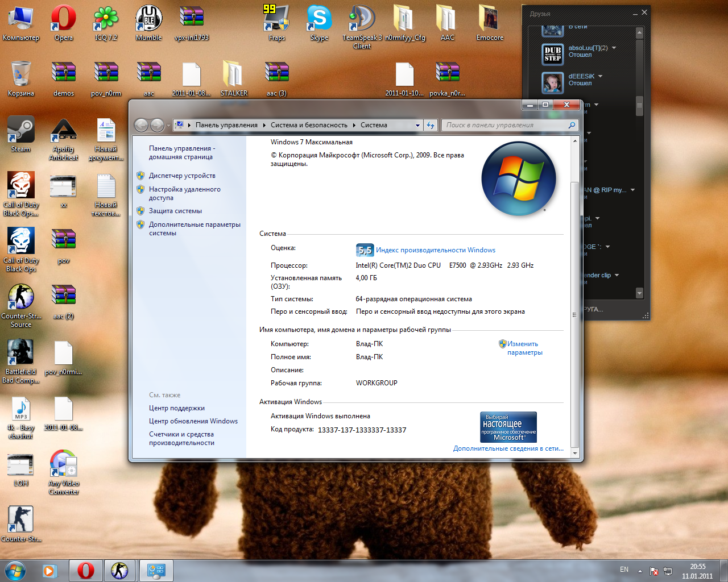Screen dimensions: 728x582
Task: Select the Корзина recycle bin icon
Action: coord(21,78)
